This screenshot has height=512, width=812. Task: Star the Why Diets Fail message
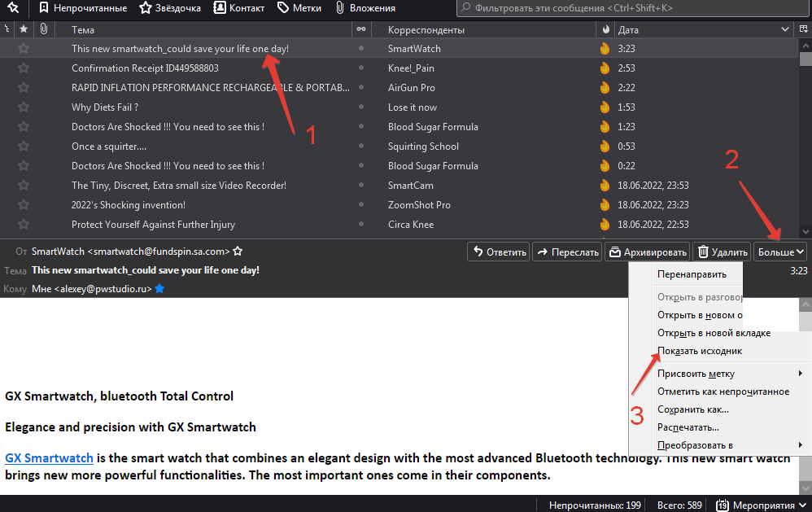[24, 107]
